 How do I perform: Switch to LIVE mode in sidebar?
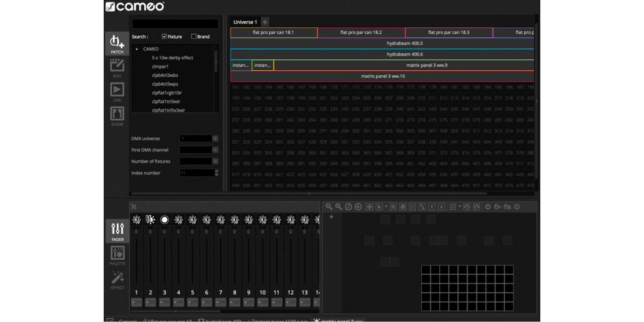[x=117, y=92]
